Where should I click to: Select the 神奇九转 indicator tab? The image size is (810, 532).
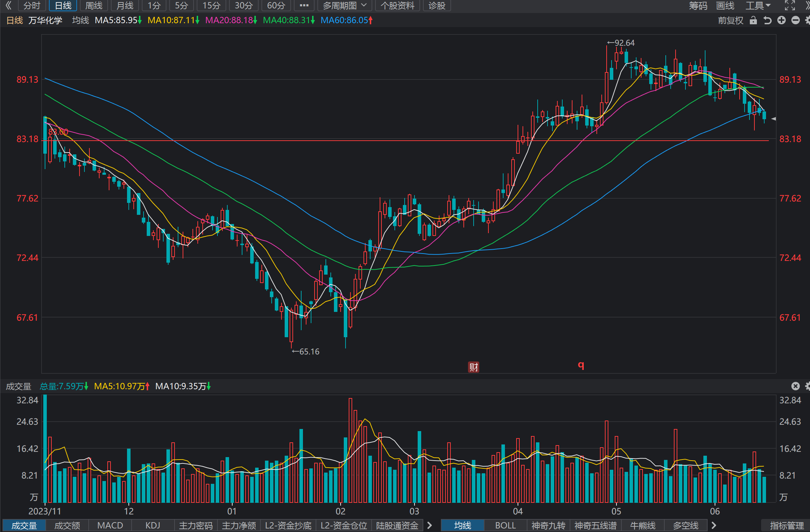(x=548, y=526)
